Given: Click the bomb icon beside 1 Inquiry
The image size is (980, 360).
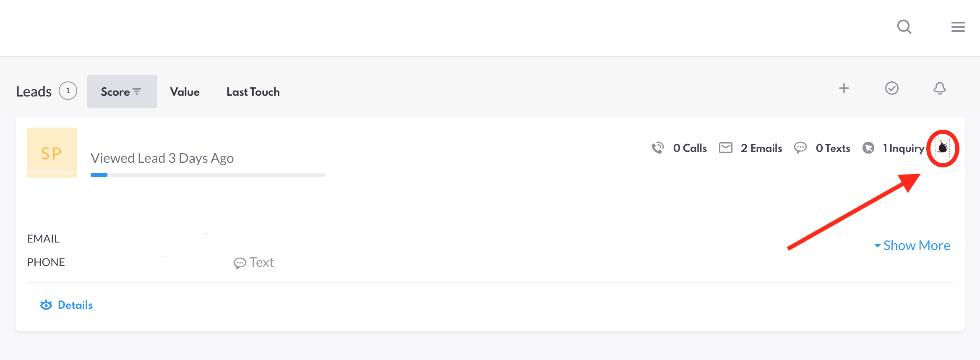Looking at the screenshot, I should click(x=943, y=148).
